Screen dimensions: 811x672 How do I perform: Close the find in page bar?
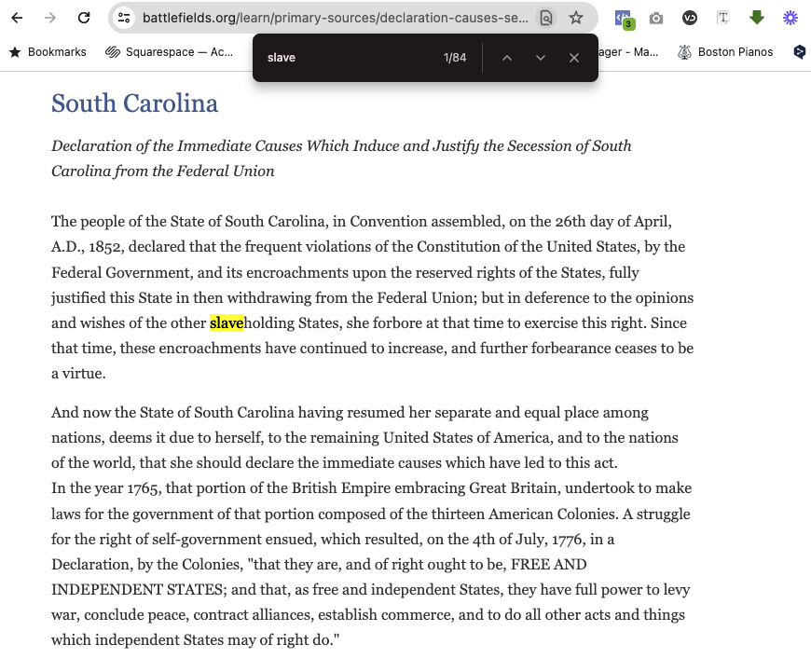[x=574, y=58]
